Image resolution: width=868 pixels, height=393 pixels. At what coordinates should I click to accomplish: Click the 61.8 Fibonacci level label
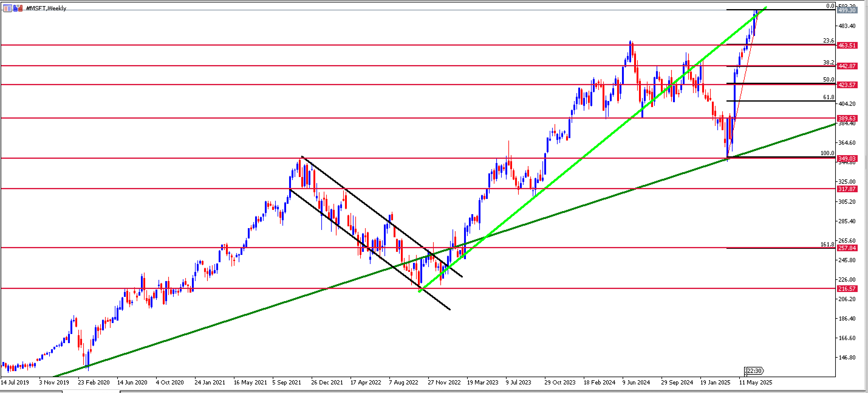pyautogui.click(x=828, y=97)
